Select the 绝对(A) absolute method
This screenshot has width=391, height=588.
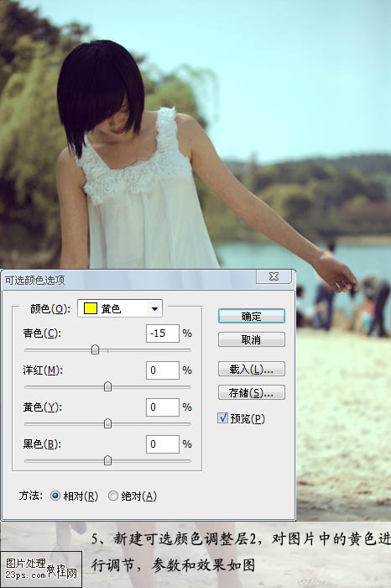(x=113, y=496)
